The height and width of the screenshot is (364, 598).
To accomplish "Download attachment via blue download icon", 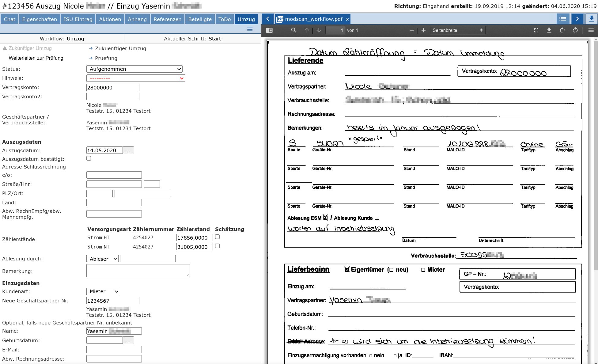I will point(591,19).
